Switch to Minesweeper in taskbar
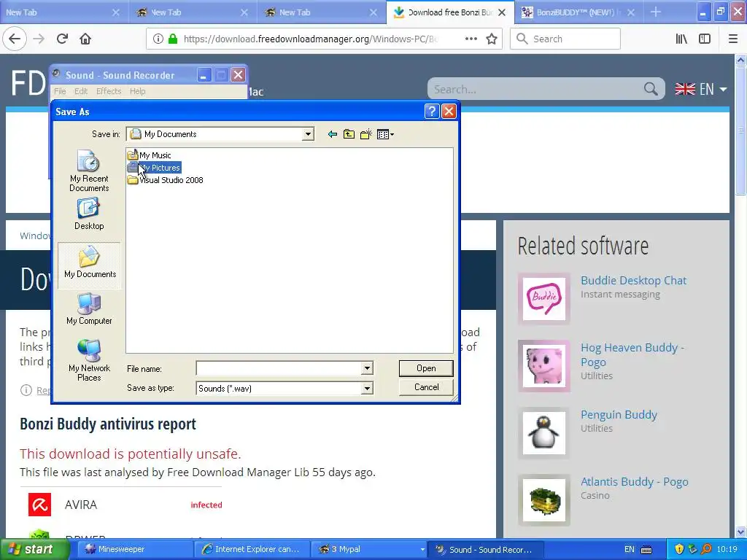The width and height of the screenshot is (747, 560). (134, 550)
